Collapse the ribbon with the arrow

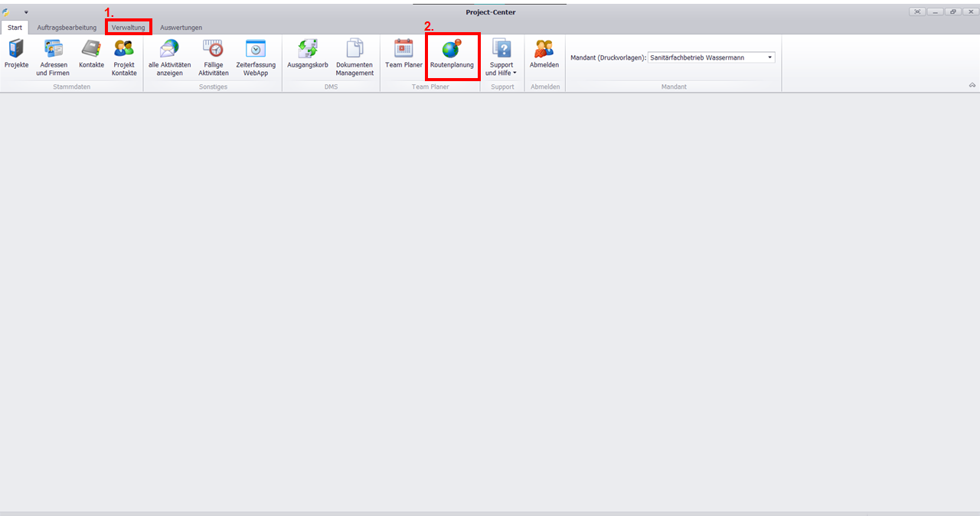(x=972, y=86)
